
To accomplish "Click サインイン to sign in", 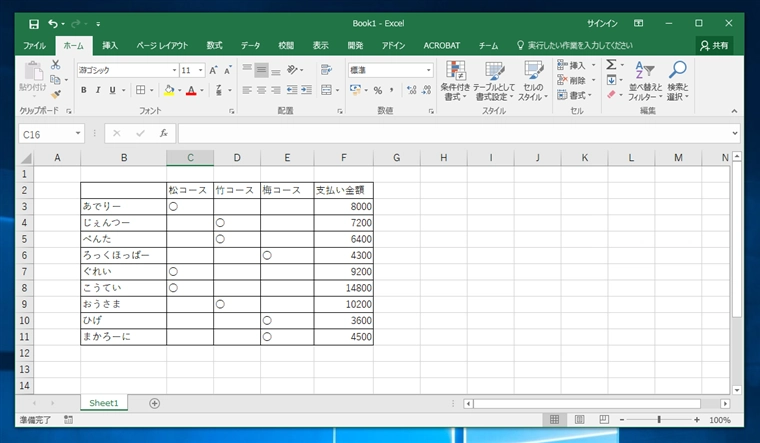I will coord(602,24).
